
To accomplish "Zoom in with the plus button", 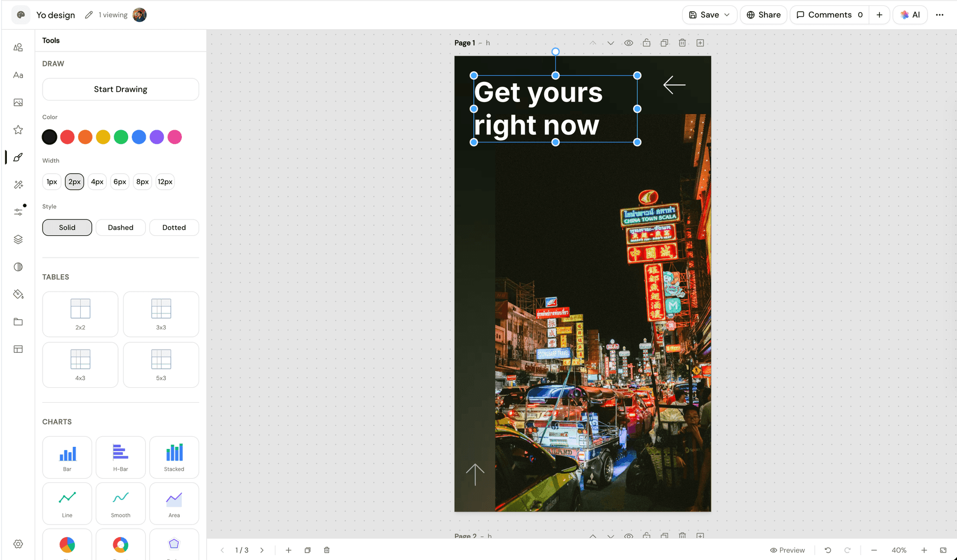I will coord(924,550).
